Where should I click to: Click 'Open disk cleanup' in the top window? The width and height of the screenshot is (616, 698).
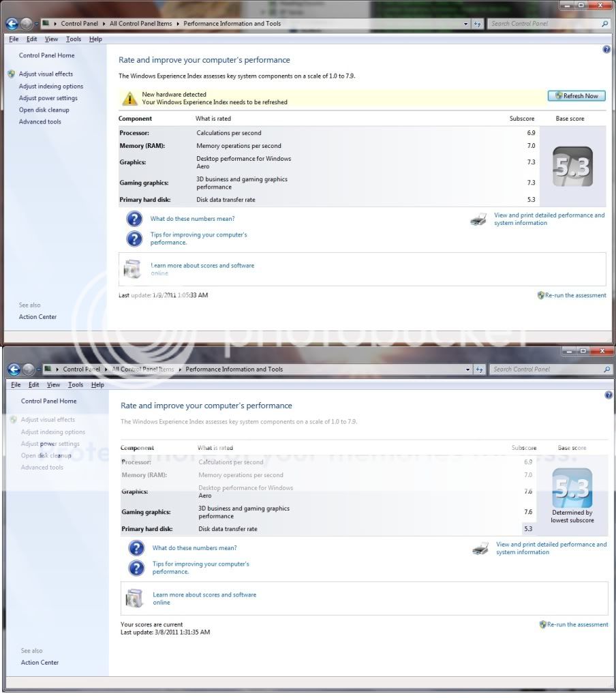click(44, 110)
